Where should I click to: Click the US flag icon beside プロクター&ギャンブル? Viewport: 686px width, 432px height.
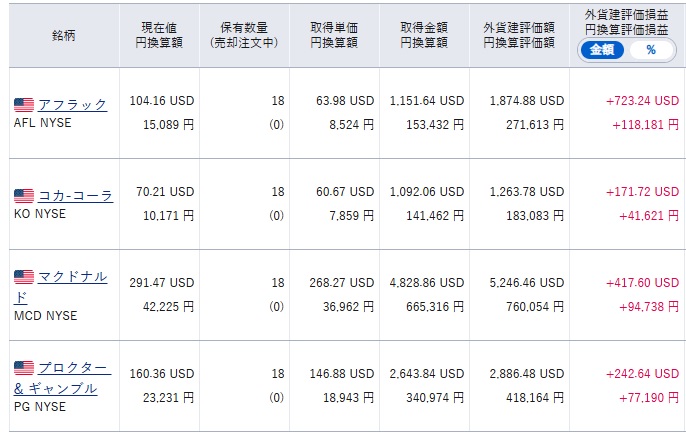click(x=24, y=369)
